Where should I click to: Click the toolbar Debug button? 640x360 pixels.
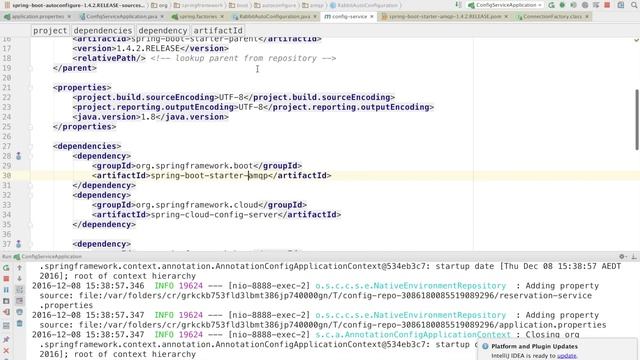[x=562, y=5]
